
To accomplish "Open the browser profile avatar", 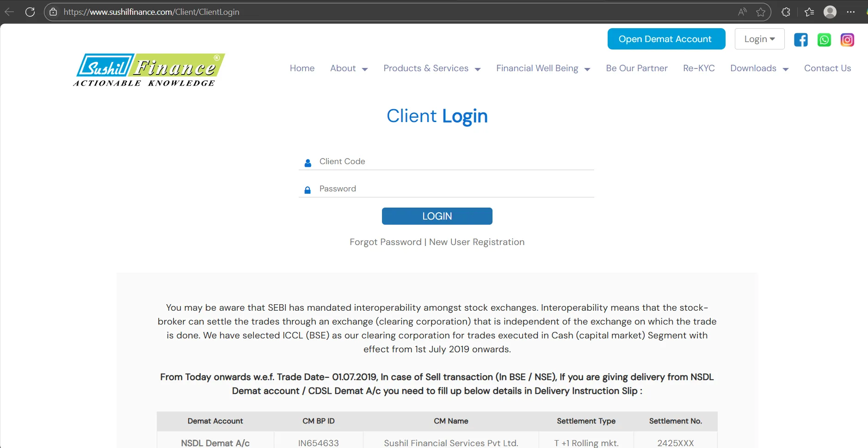I will (830, 12).
